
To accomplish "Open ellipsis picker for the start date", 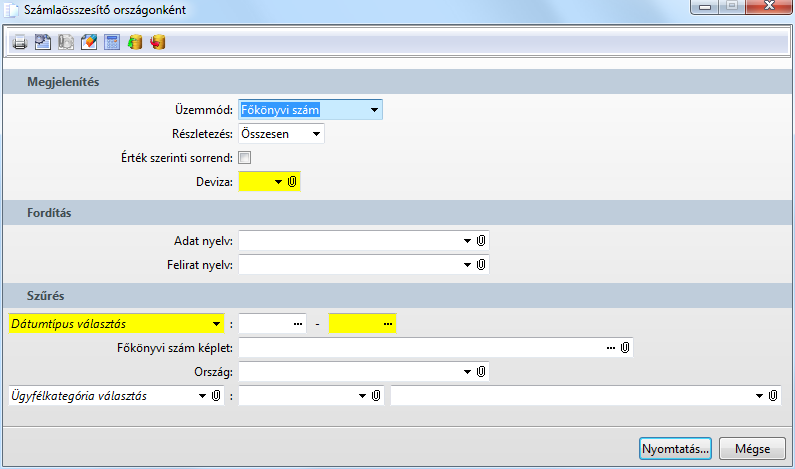I will coord(298,324).
